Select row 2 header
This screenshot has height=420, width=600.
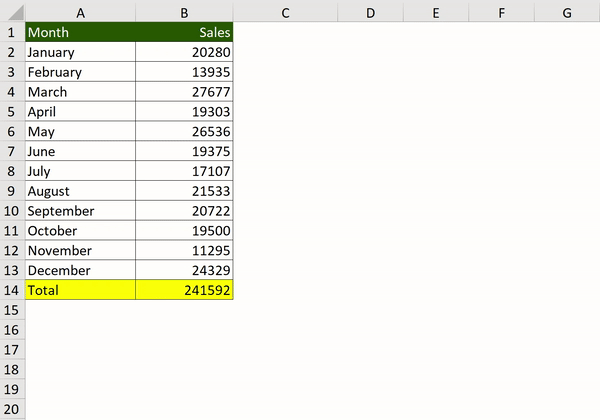tap(12, 52)
